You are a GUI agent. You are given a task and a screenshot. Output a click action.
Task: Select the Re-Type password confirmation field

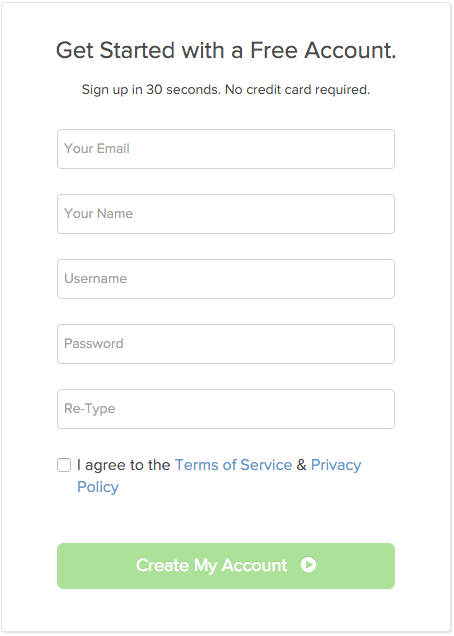pyautogui.click(x=226, y=409)
